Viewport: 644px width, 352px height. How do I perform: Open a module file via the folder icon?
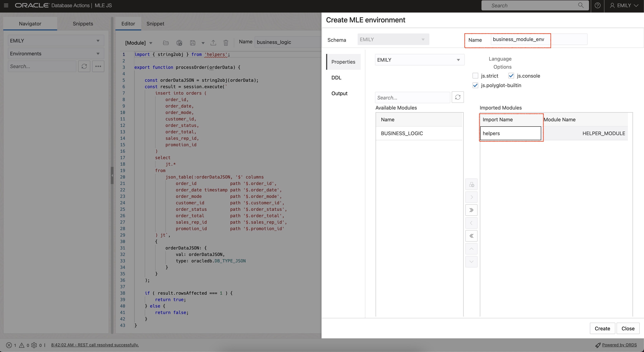(166, 43)
